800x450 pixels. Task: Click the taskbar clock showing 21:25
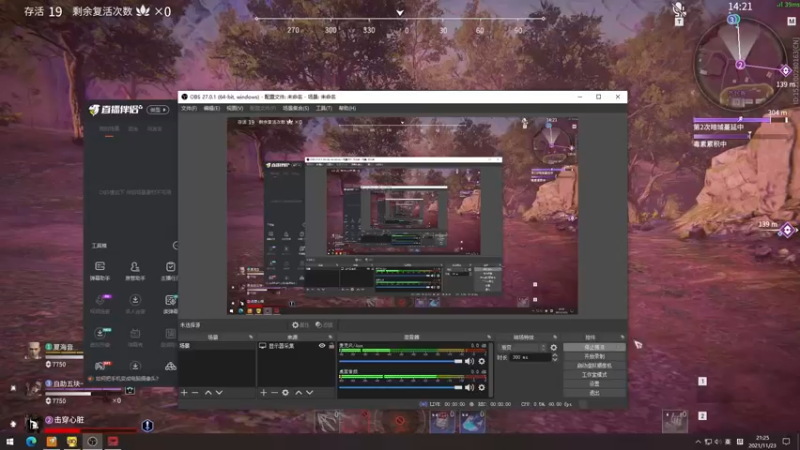click(762, 441)
